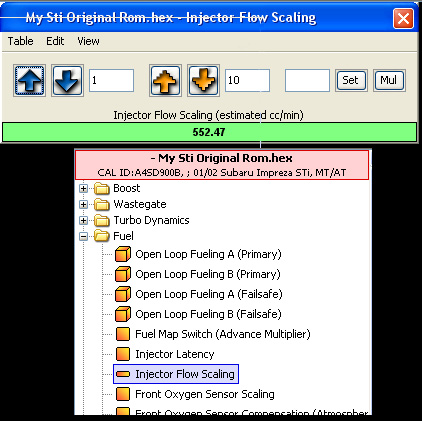422x421 pixels.
Task: Select 'Open Loop Fueling A (Failsafe)' tree label
Action: (x=209, y=294)
